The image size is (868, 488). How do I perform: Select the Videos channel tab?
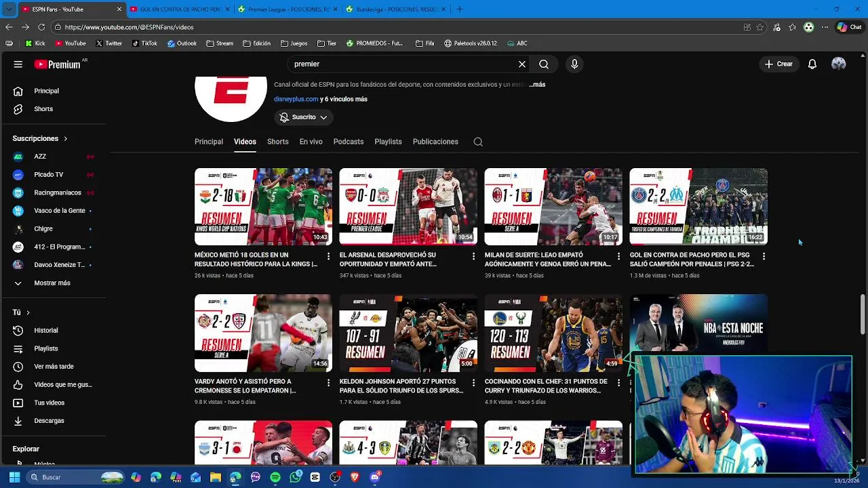click(245, 142)
